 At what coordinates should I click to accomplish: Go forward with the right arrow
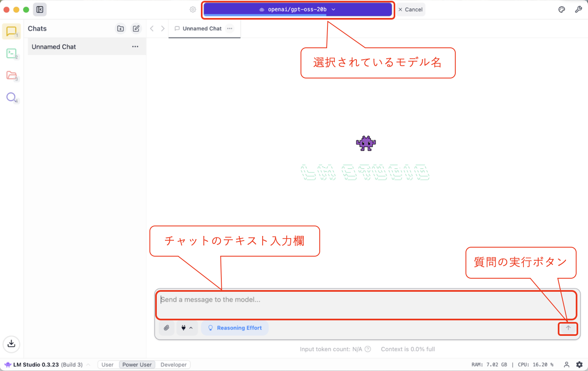pos(163,29)
